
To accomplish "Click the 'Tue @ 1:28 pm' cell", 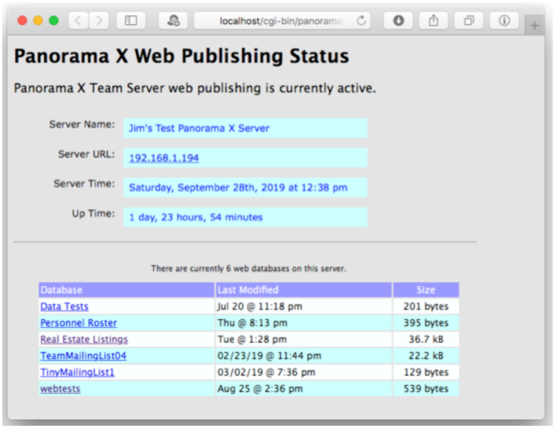I will coord(304,339).
